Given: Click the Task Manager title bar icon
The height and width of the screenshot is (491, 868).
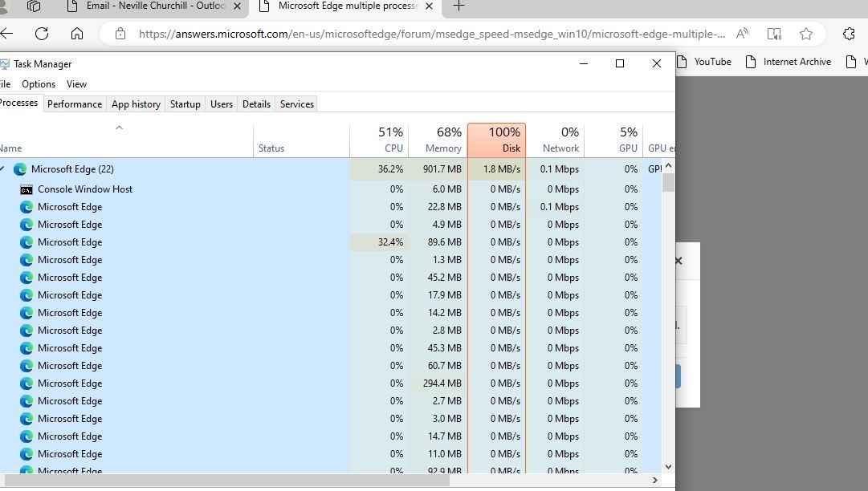Looking at the screenshot, I should [x=5, y=64].
